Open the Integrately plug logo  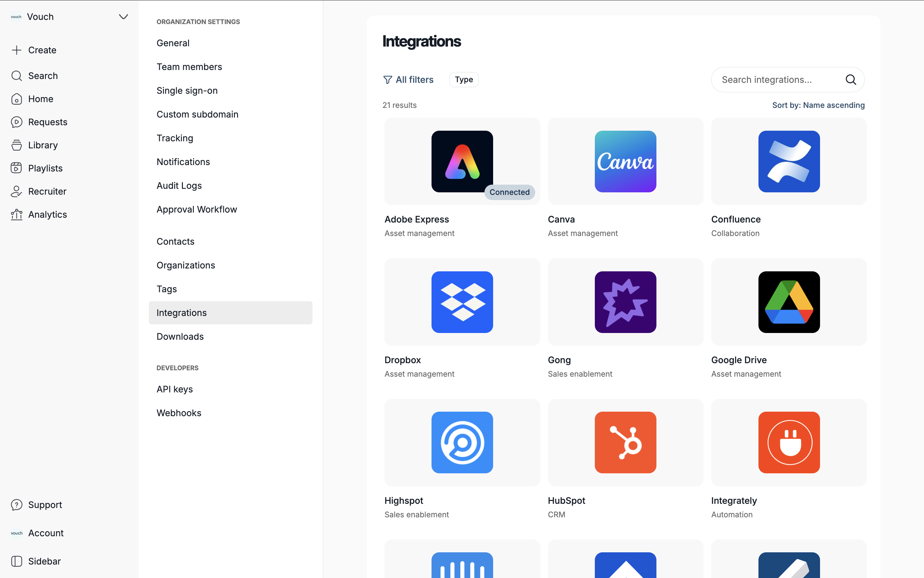(x=789, y=442)
